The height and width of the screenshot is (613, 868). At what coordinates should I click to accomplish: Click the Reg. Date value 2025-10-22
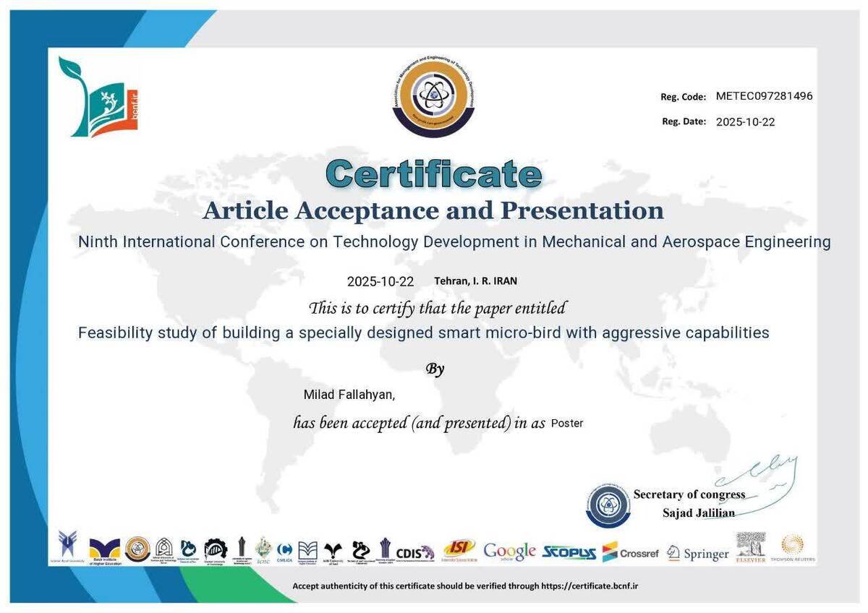click(745, 122)
